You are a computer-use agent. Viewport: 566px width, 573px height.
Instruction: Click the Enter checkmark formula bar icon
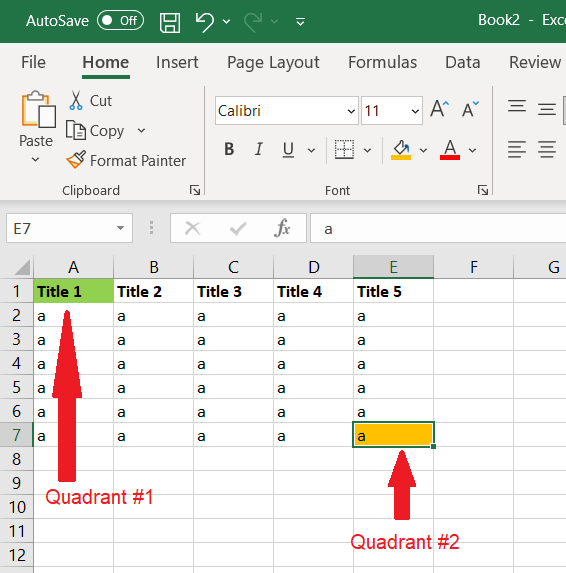pyautogui.click(x=238, y=228)
